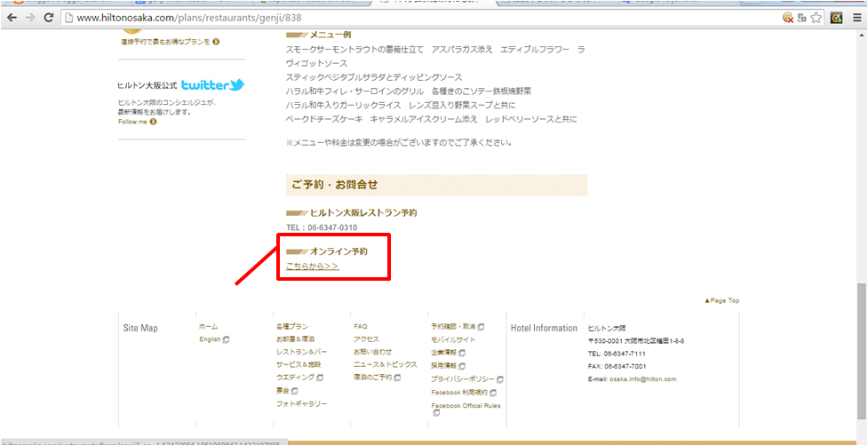Click the browser Forward arrow
The height and width of the screenshot is (446, 868).
[x=29, y=18]
